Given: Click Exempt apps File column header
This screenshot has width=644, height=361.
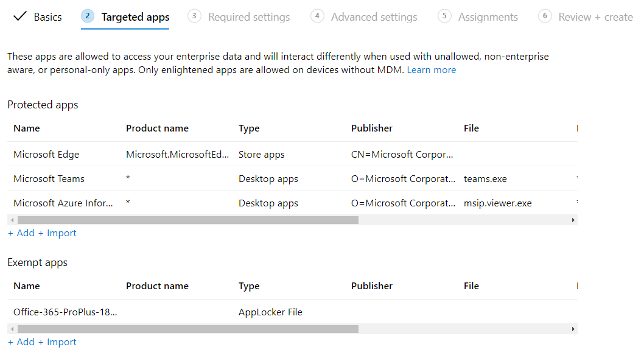Looking at the screenshot, I should (x=471, y=286).
